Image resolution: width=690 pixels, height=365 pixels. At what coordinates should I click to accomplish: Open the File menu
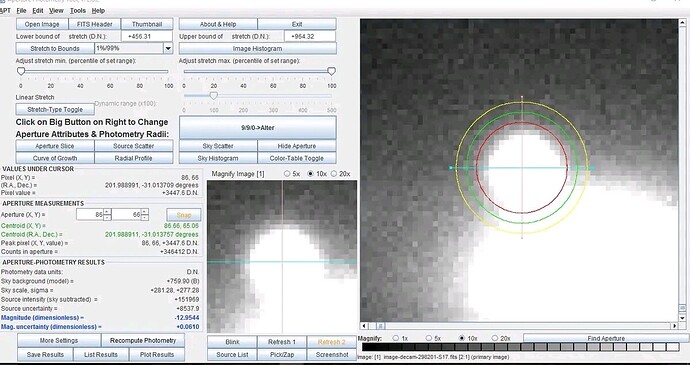21,11
